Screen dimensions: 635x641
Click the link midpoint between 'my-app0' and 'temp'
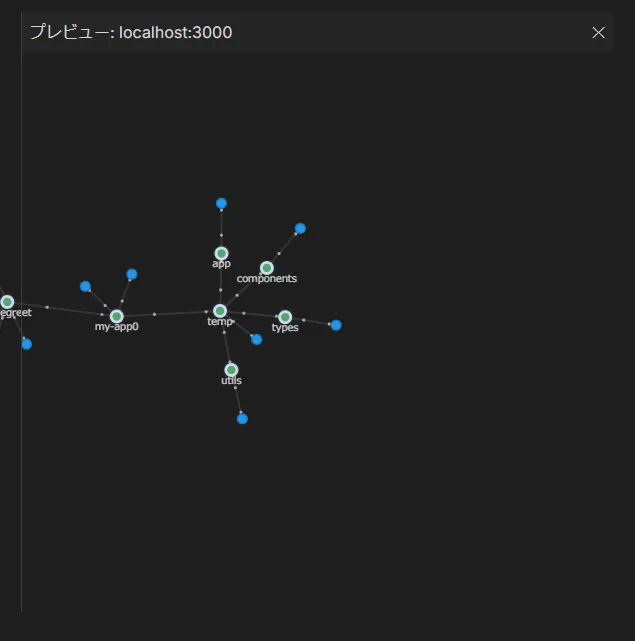[x=154, y=314]
